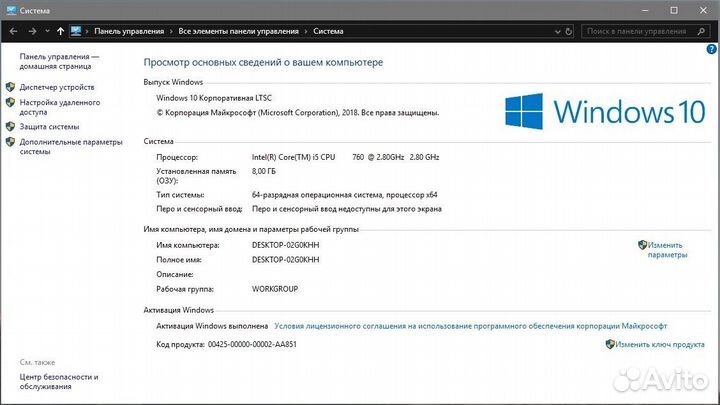Click 'Выпуск Windows' section header
This screenshot has height=405, width=720.
[x=173, y=82]
